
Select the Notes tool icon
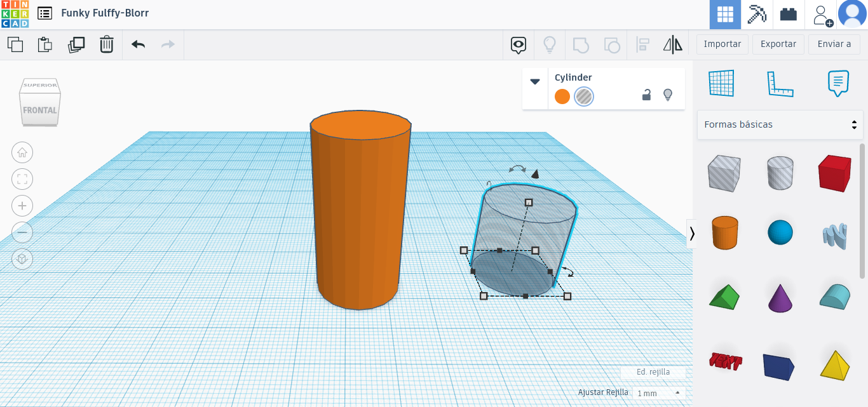[x=838, y=83]
